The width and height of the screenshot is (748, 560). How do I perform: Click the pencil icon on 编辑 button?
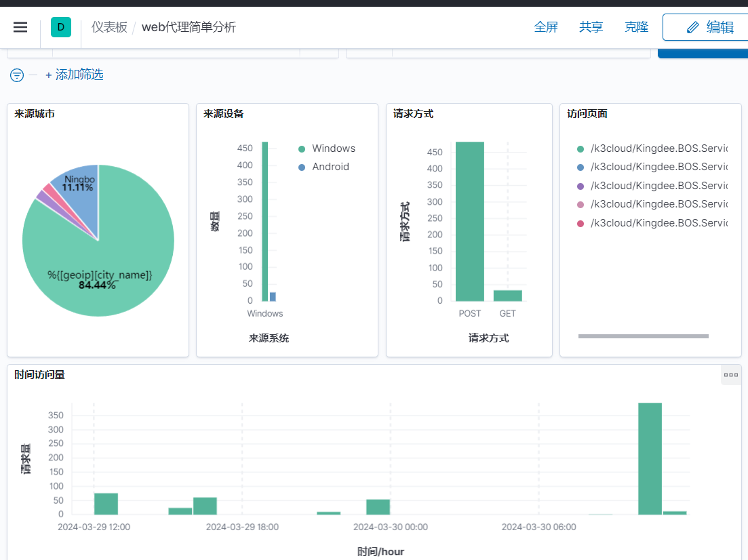point(692,27)
